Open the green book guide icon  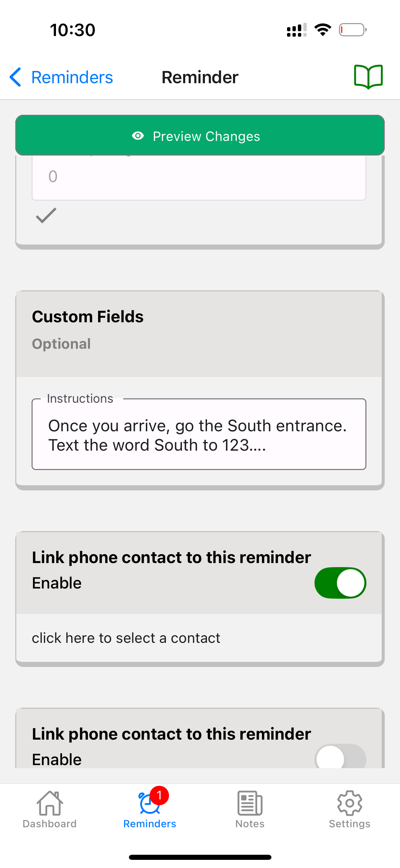[368, 77]
